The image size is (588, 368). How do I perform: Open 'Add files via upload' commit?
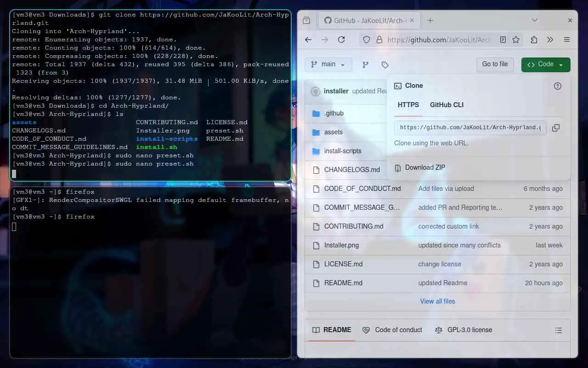click(446, 189)
